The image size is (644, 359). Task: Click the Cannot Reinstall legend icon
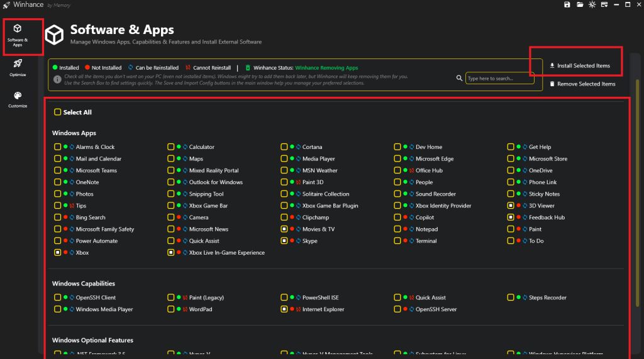188,67
